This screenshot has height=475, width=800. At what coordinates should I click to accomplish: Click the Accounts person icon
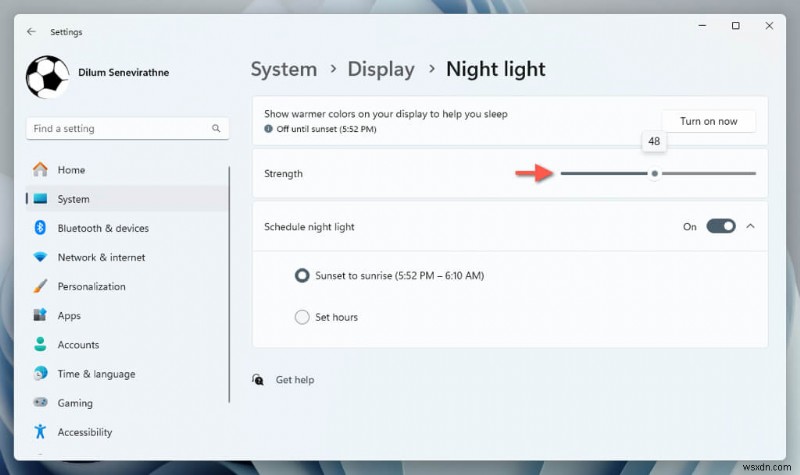coord(40,344)
